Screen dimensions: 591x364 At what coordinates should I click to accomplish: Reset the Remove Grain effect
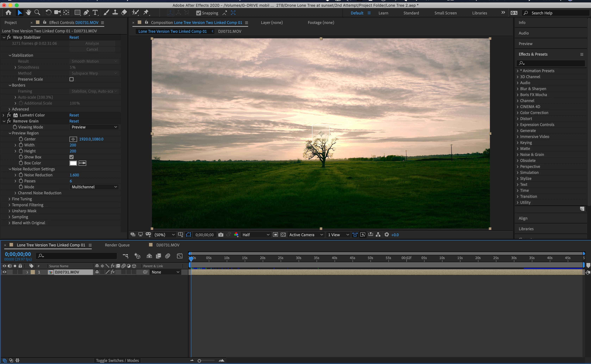click(74, 121)
